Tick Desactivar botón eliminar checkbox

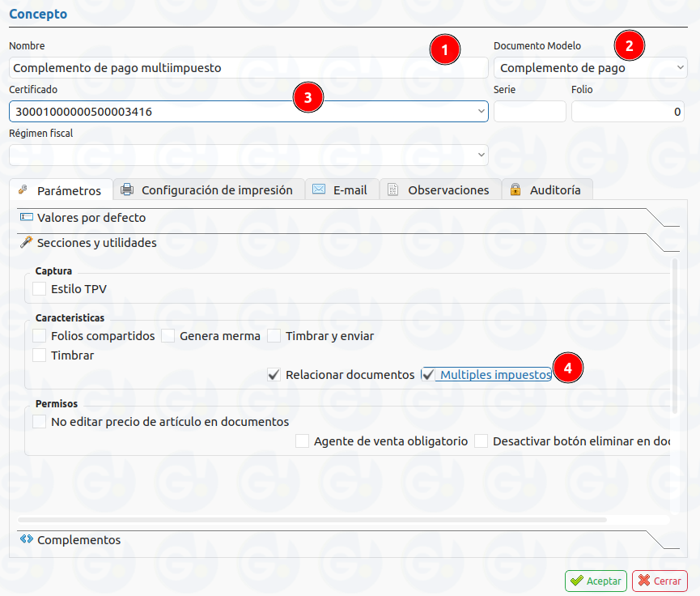click(482, 441)
